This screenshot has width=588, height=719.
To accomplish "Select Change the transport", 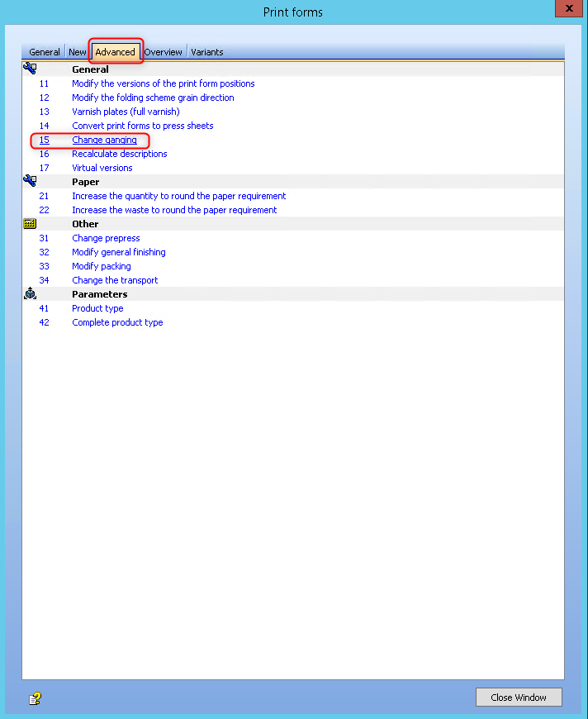I will coord(115,280).
